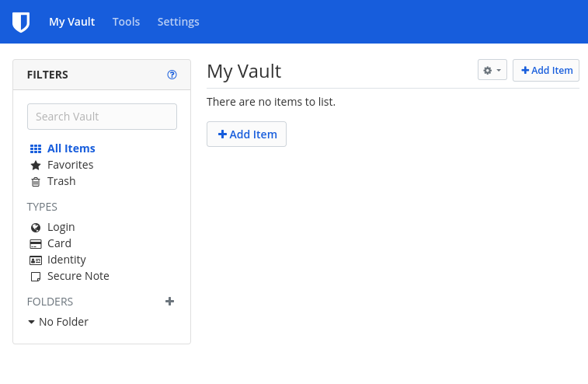588x384 pixels.
Task: Open the Trash filter
Action: tap(61, 181)
